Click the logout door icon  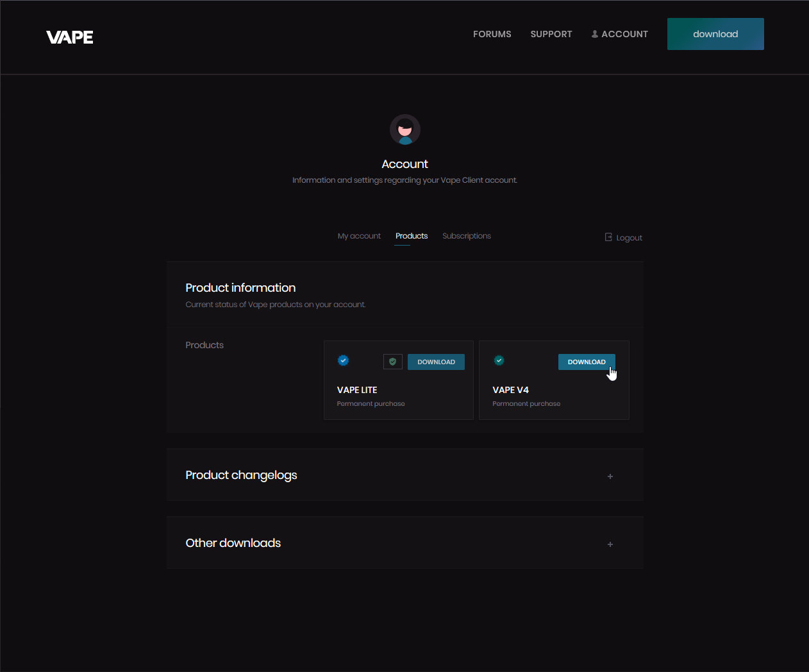click(x=608, y=237)
